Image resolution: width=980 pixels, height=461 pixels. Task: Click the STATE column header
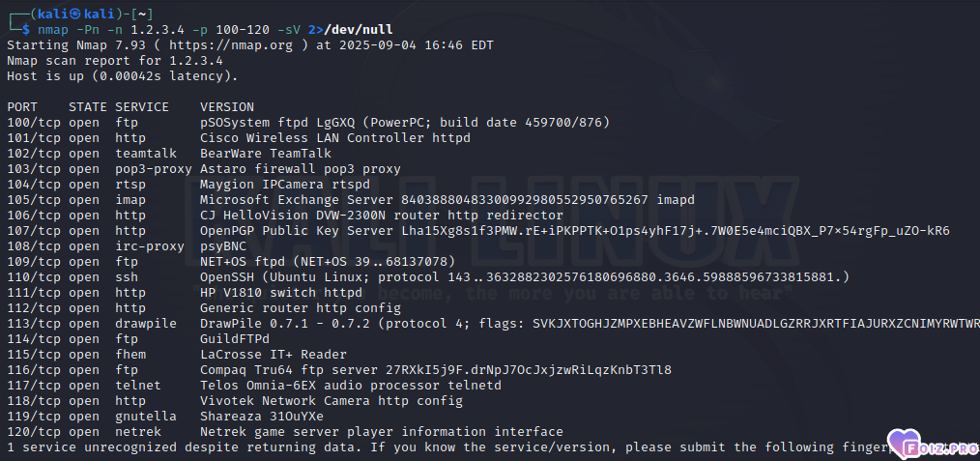pyautogui.click(x=88, y=106)
